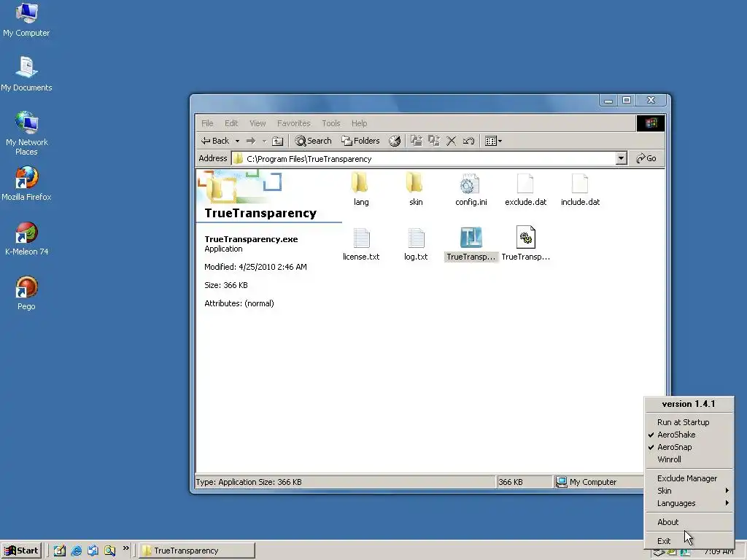Select Mozilla Firefox desktop shortcut

[x=26, y=184]
